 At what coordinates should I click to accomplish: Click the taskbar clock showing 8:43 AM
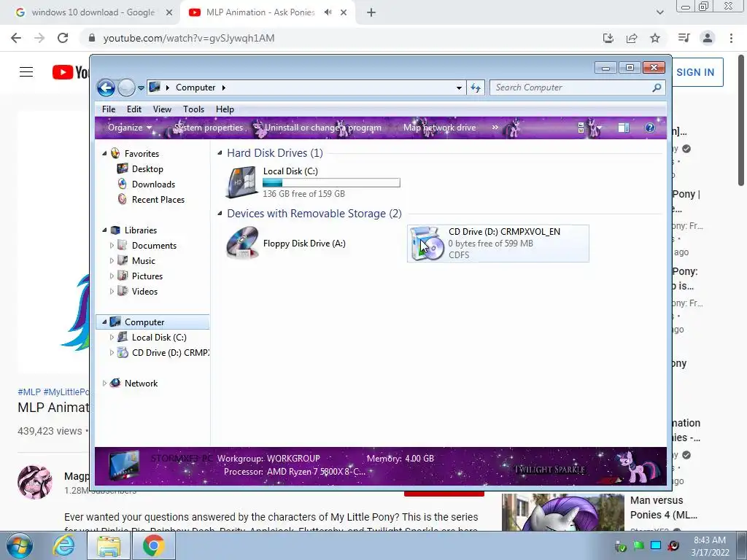710,545
